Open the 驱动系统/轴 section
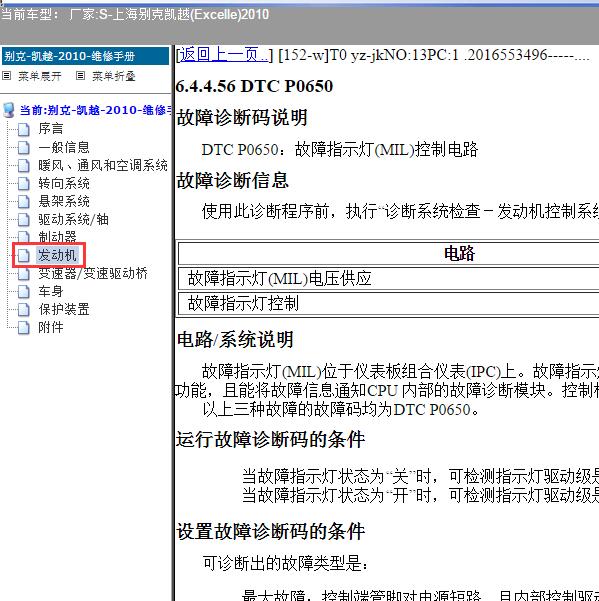The image size is (599, 601). coord(73,219)
